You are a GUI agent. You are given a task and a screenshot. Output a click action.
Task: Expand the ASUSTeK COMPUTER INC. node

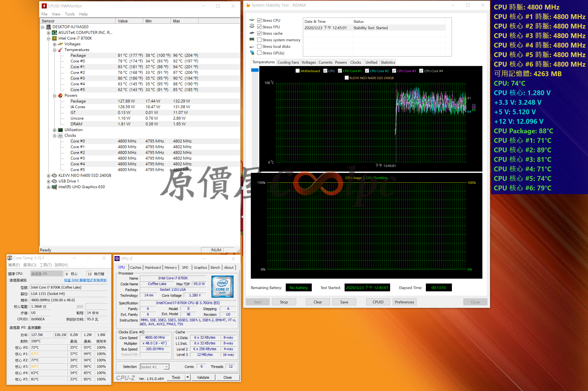pos(48,33)
